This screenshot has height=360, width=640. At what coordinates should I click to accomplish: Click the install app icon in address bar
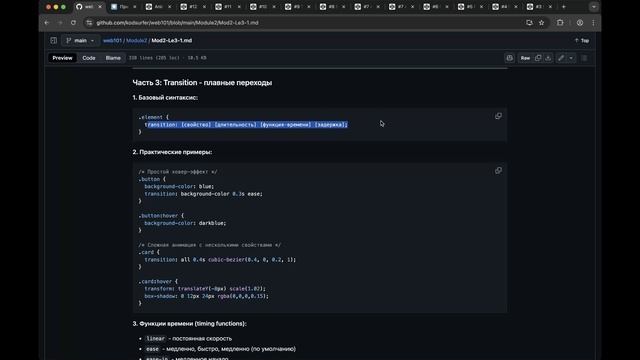pos(529,23)
